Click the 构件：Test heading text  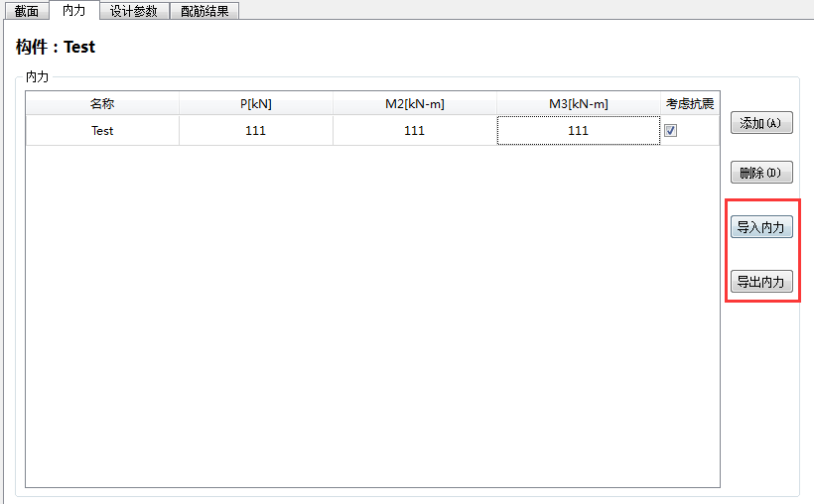pos(56,47)
